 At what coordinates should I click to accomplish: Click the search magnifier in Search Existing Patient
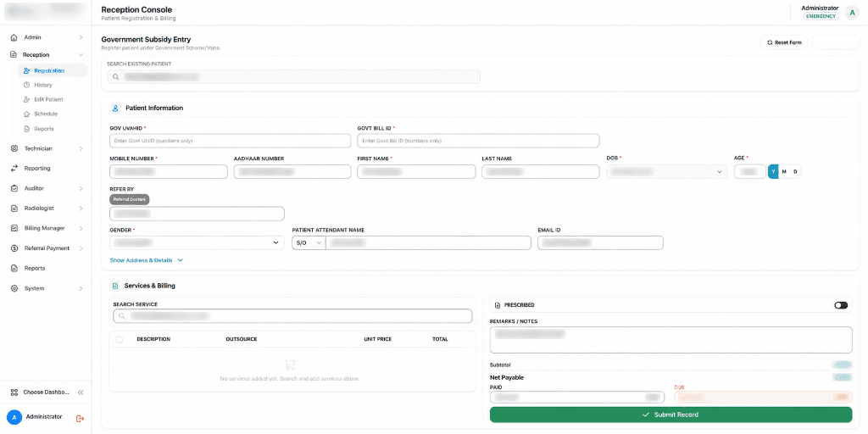pyautogui.click(x=115, y=77)
